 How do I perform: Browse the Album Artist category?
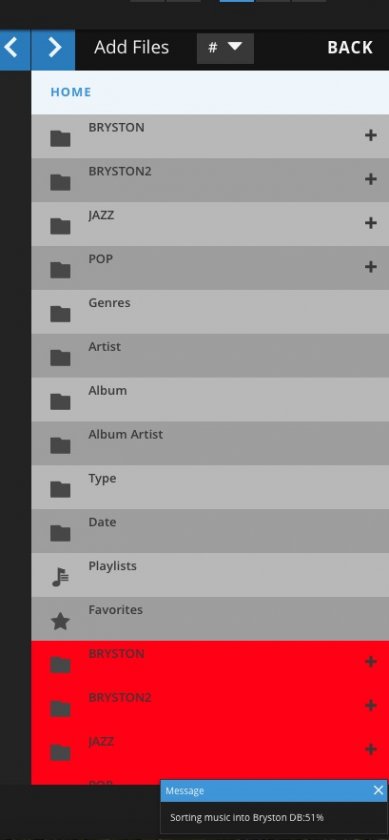click(x=210, y=444)
